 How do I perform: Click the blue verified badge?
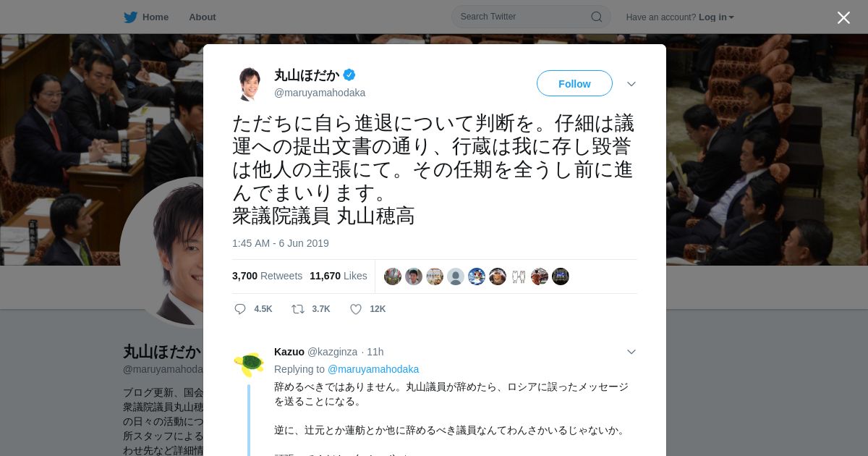tap(349, 75)
